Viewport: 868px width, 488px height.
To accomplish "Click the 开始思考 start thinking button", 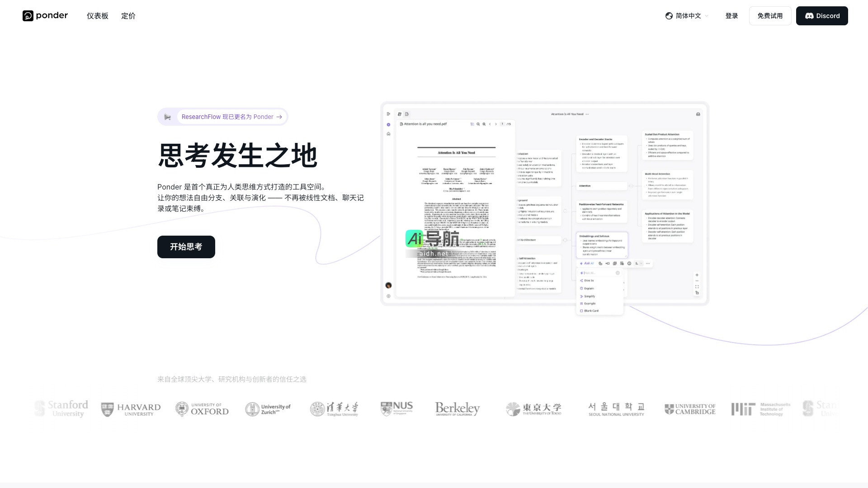I will (186, 247).
